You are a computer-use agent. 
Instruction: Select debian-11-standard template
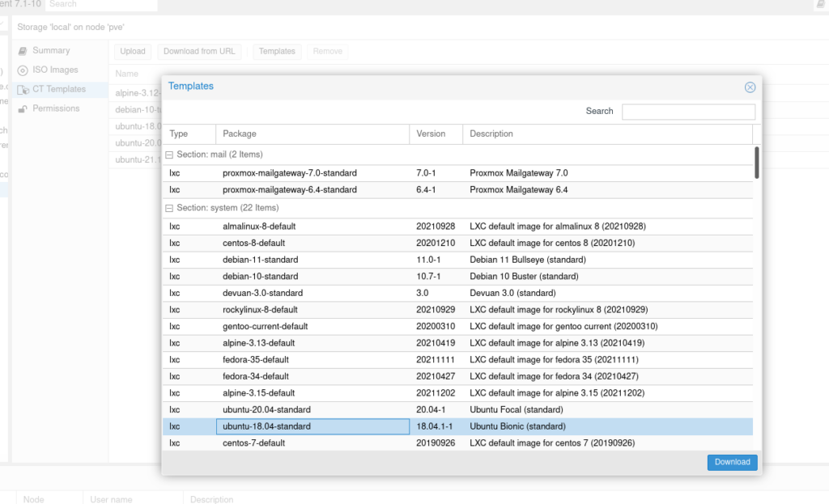pyautogui.click(x=458, y=260)
